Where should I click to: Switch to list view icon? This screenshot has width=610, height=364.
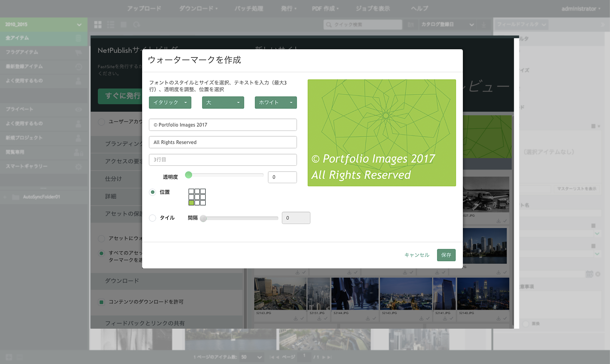click(x=111, y=25)
